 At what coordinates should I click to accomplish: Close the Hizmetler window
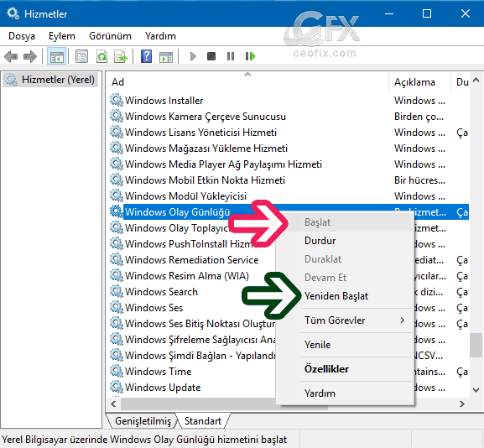pos(466,14)
